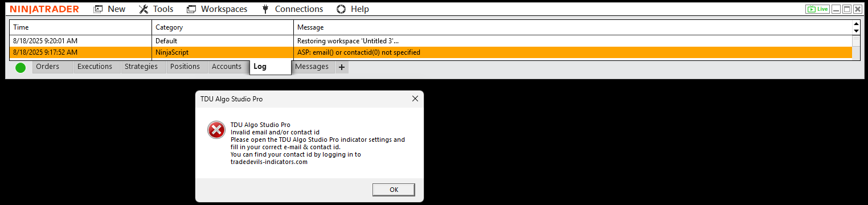Switch to the Messages tab

312,67
